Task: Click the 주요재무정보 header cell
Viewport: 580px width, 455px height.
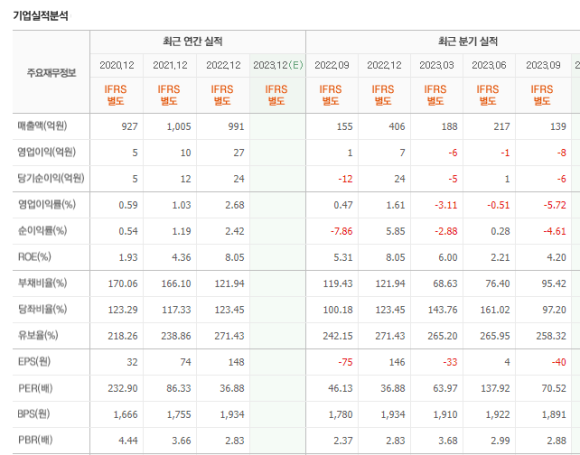Action: pyautogui.click(x=51, y=73)
